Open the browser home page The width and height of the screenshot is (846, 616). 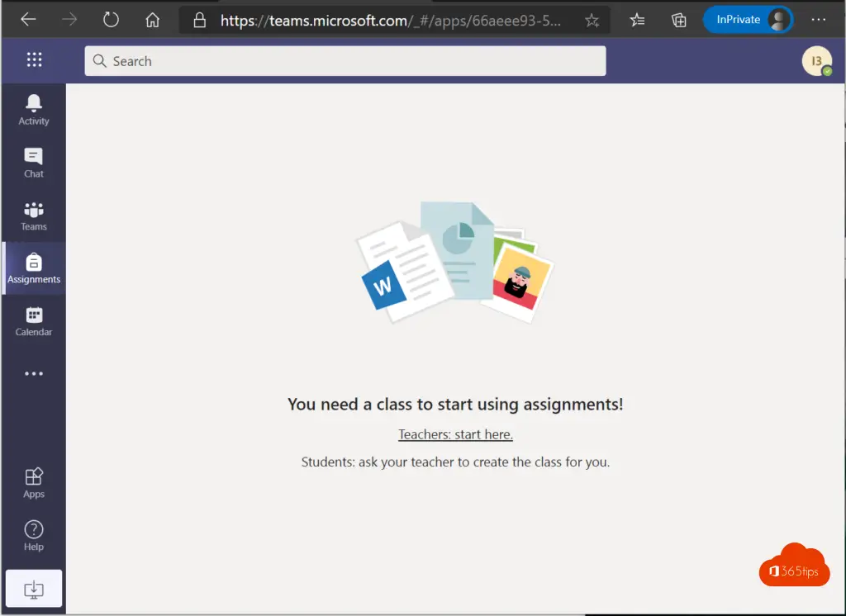(x=153, y=20)
